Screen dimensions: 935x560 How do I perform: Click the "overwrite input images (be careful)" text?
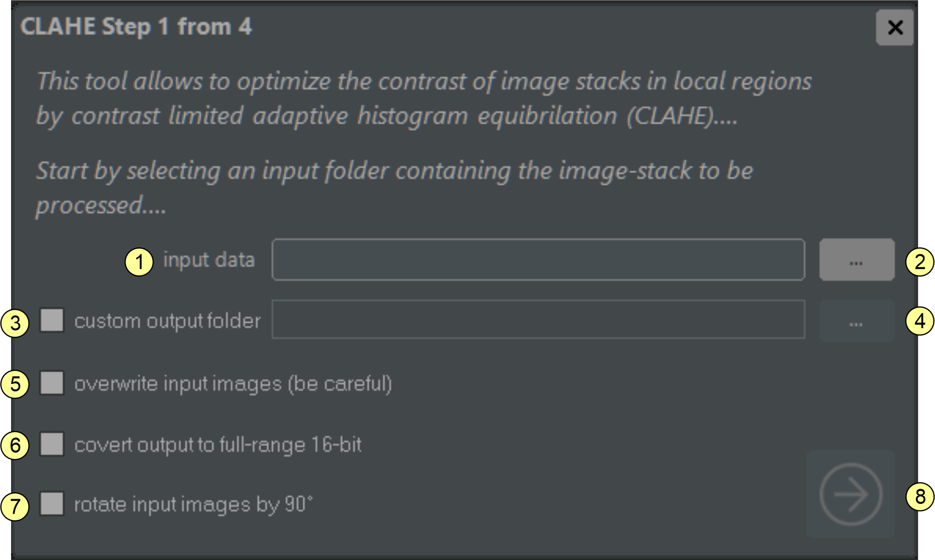(233, 383)
